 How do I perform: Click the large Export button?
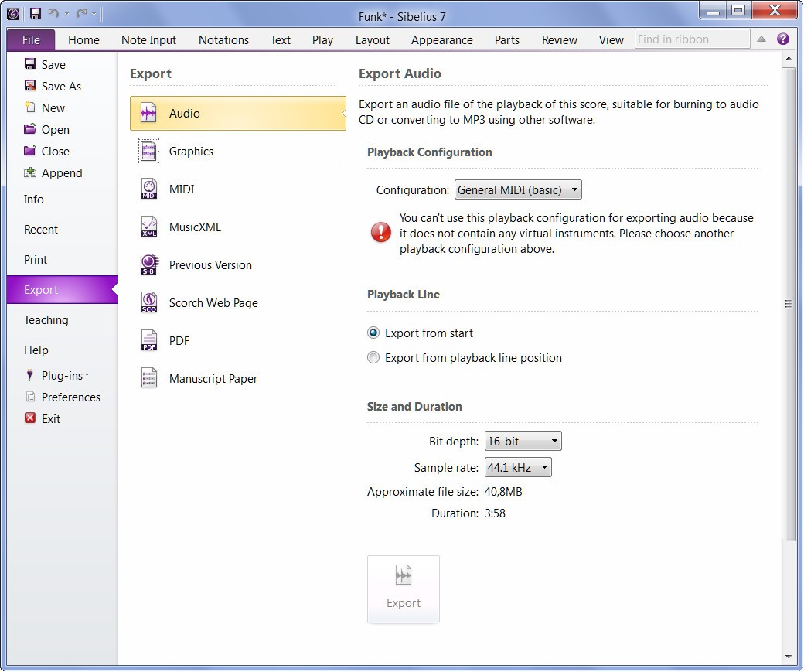click(404, 589)
